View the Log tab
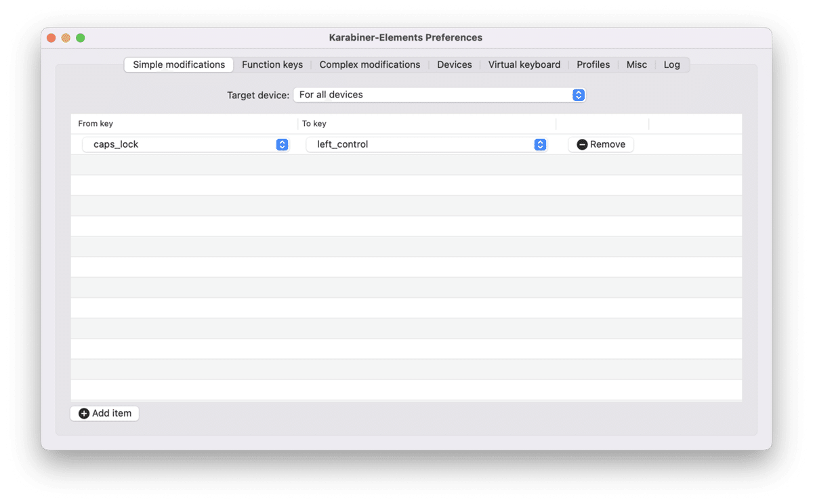Viewport: 813px width, 504px height. click(x=671, y=64)
